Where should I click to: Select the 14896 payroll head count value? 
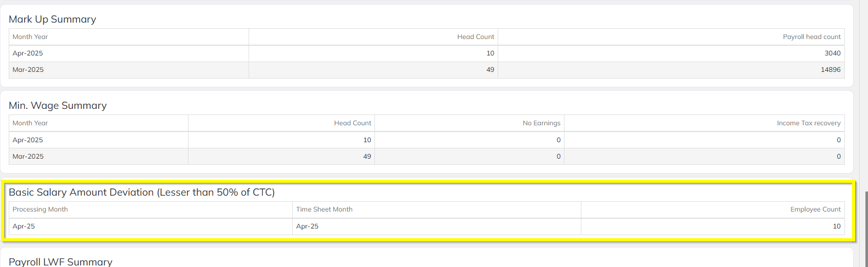pos(831,70)
